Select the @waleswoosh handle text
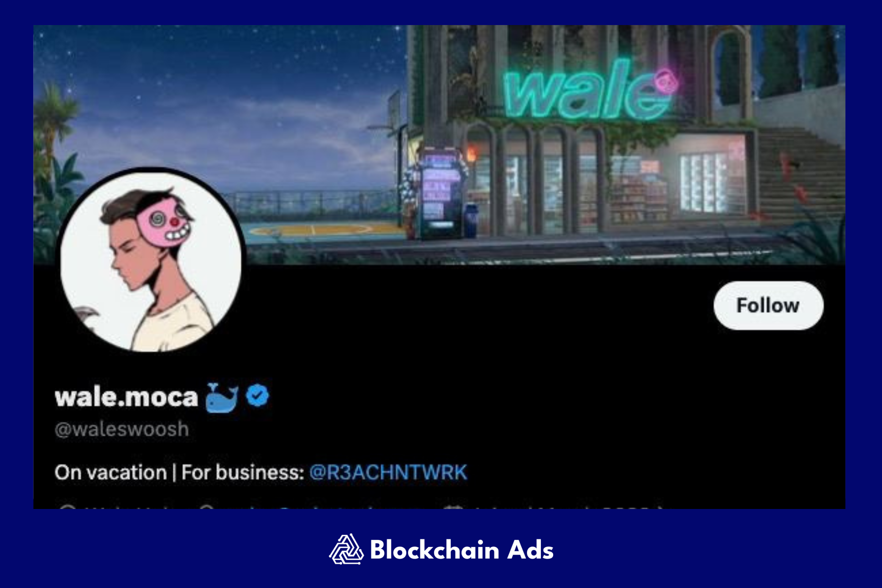 point(122,429)
